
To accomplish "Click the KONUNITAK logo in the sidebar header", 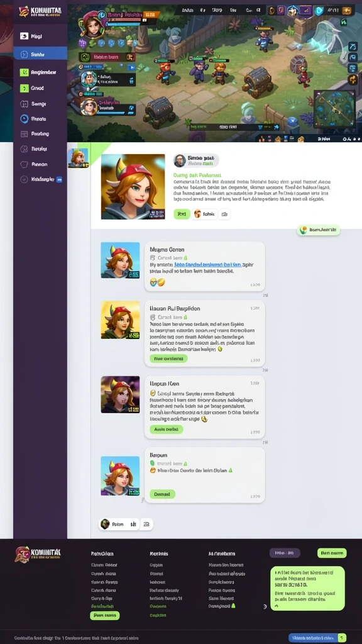I will [40, 11].
